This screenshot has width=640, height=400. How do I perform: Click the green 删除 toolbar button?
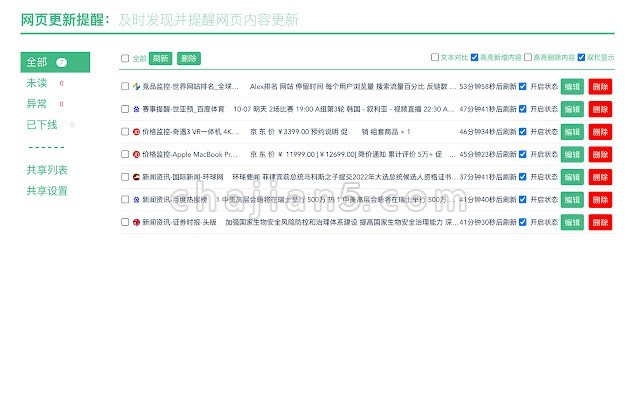point(189,58)
